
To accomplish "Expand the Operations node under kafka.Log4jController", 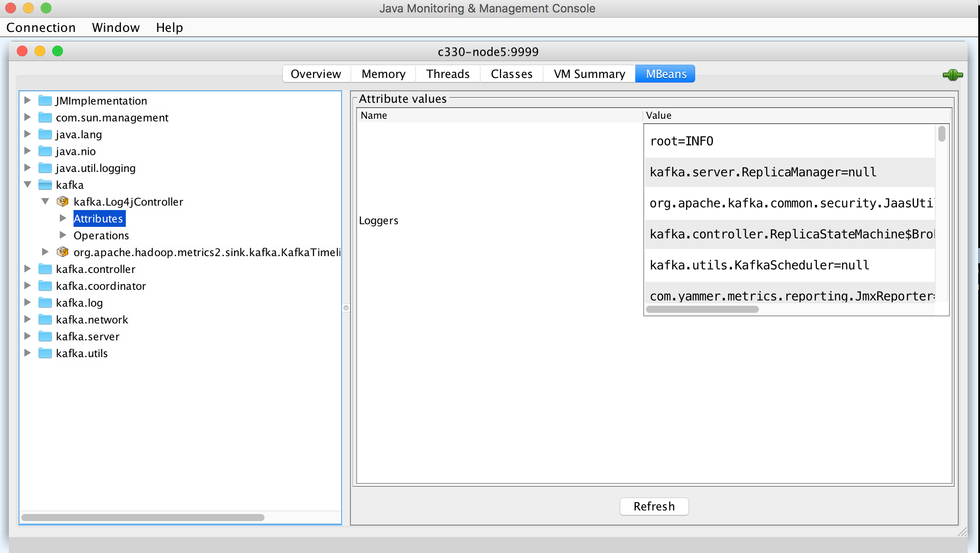I will [x=62, y=235].
